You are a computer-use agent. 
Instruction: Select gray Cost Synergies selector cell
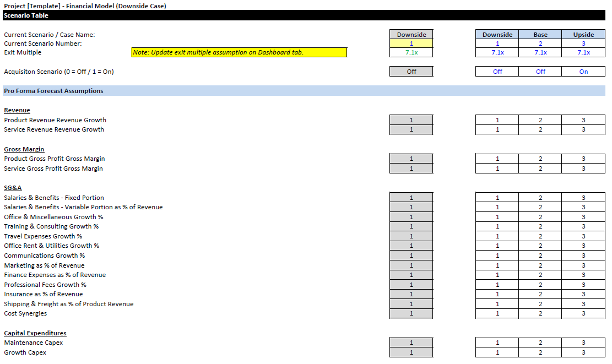click(x=411, y=313)
